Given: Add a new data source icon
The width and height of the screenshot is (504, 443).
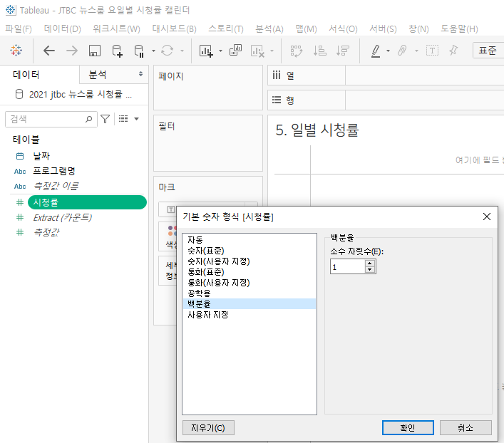Looking at the screenshot, I should point(117,51).
